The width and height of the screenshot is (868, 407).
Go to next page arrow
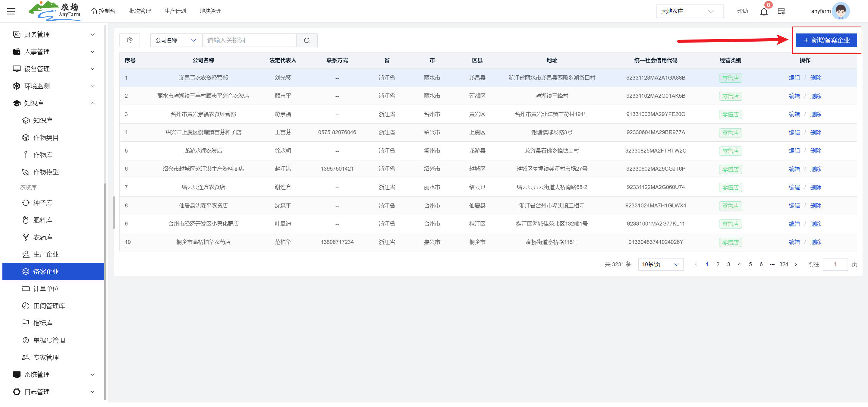pos(796,264)
